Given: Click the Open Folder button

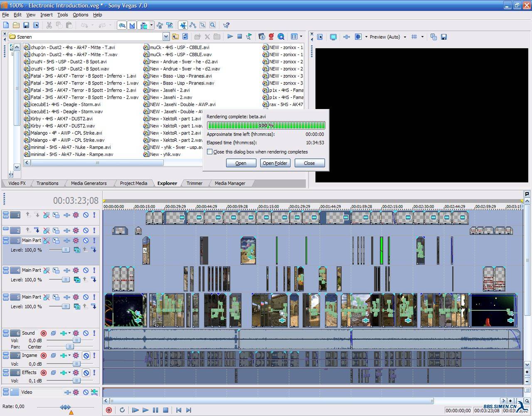Looking at the screenshot, I should 275,163.
